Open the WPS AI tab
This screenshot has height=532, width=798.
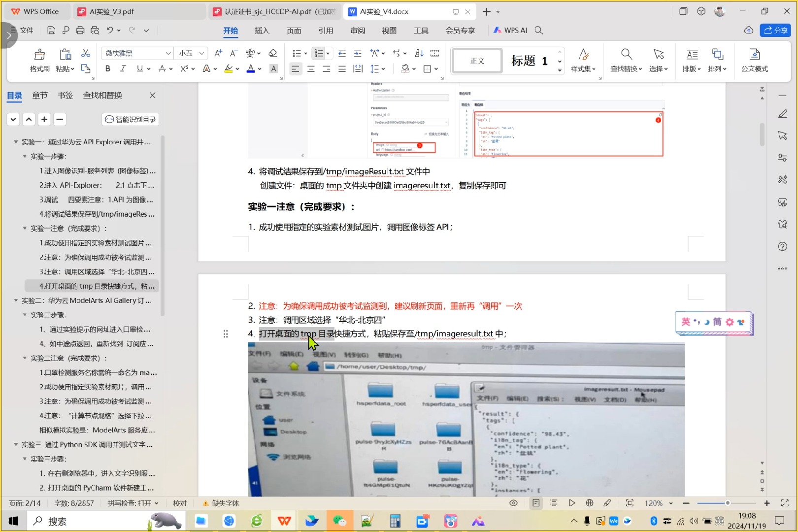pos(510,31)
